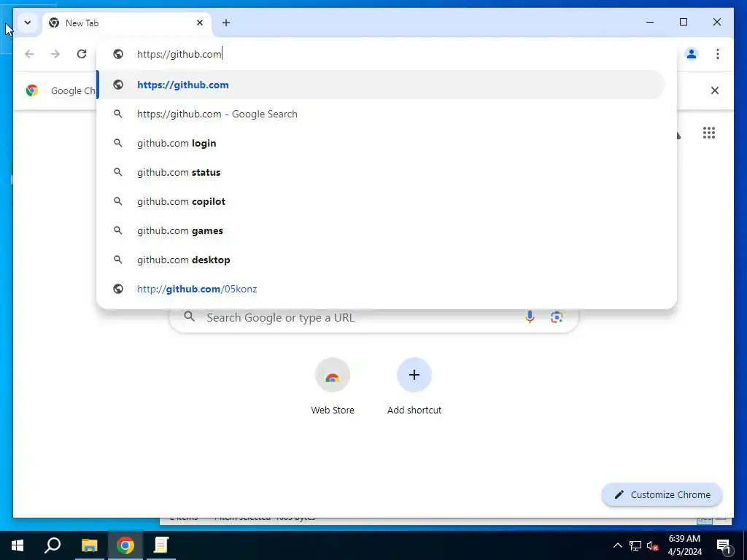Select the 'github.com games' suggestion
The height and width of the screenshot is (560, 747).
click(381, 230)
